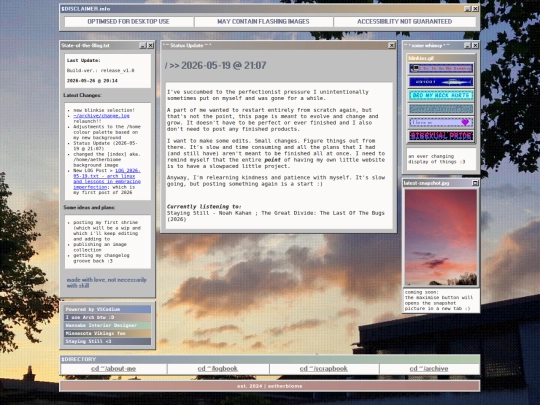Viewport: 540px width, 405px height.
Task: Click the OPTIMISED FOR DESKTOP USE notice
Action: tap(128, 21)
